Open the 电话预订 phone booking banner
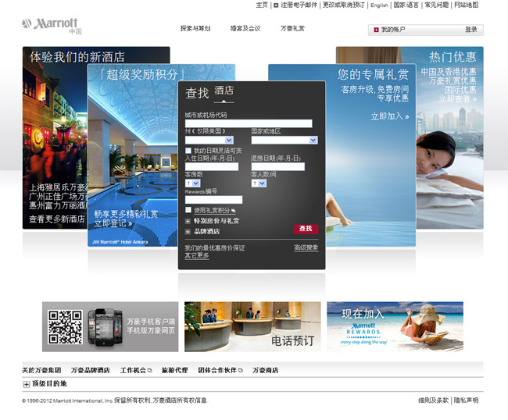Viewport: 508px width, 420px height. [x=252, y=326]
